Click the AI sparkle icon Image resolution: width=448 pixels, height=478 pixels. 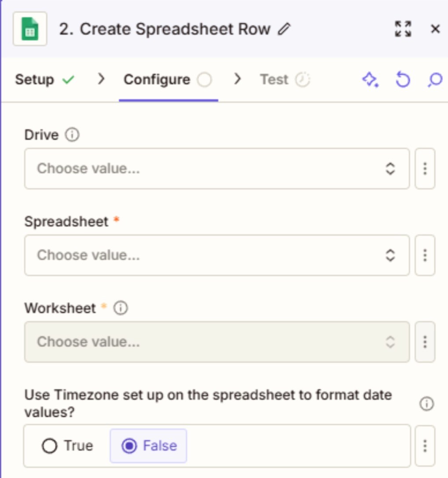[x=370, y=80]
